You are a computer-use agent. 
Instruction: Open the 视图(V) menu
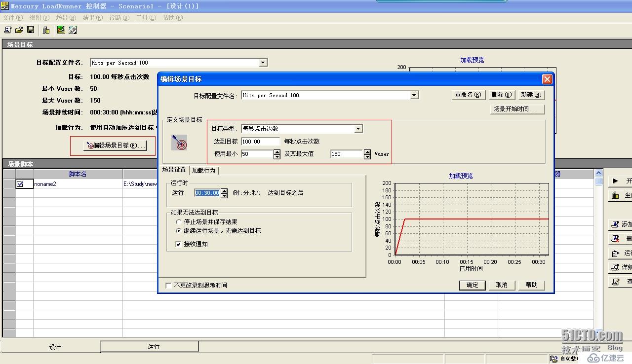[x=39, y=18]
